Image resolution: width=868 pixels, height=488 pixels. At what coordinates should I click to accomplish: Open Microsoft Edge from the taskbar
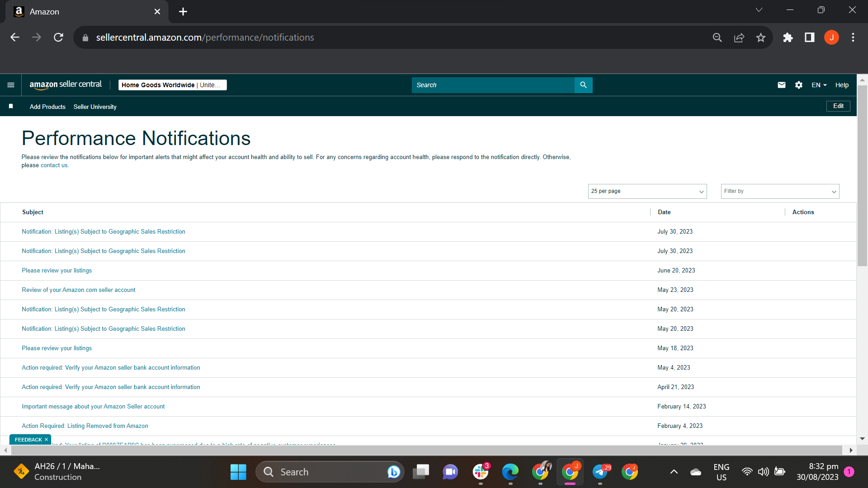[x=510, y=472]
